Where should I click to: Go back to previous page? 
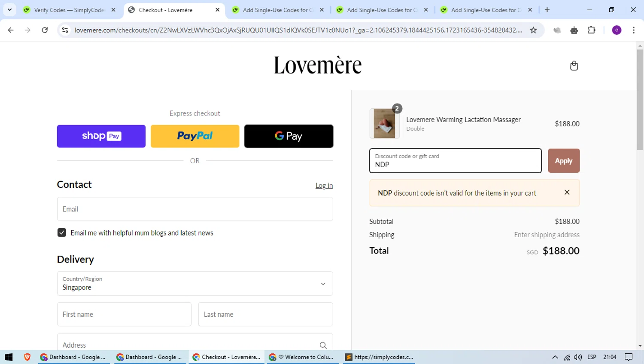11,30
